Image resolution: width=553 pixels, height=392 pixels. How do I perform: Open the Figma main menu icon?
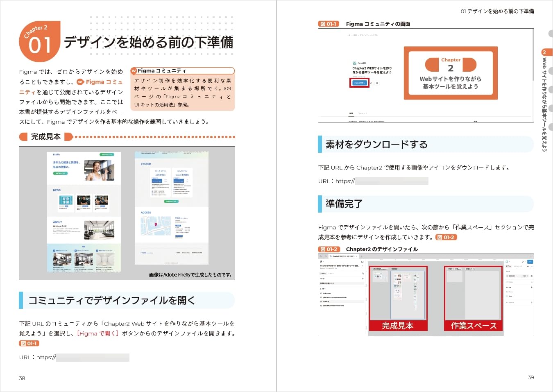click(321, 261)
